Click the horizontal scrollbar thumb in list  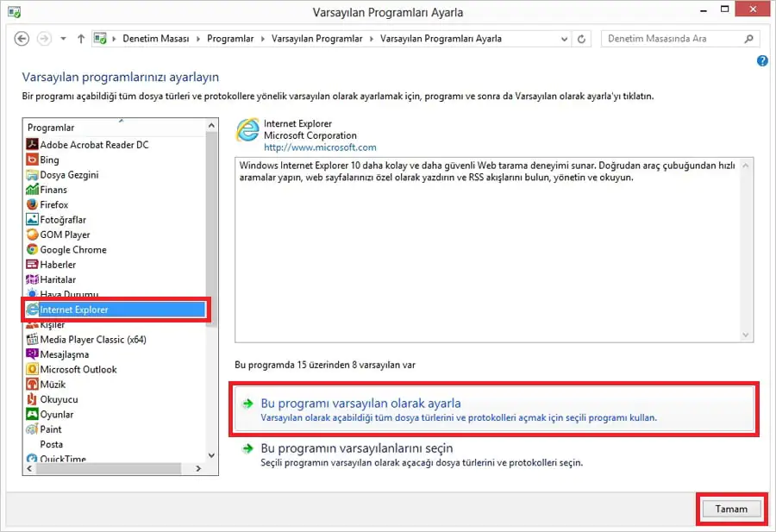coord(109,468)
